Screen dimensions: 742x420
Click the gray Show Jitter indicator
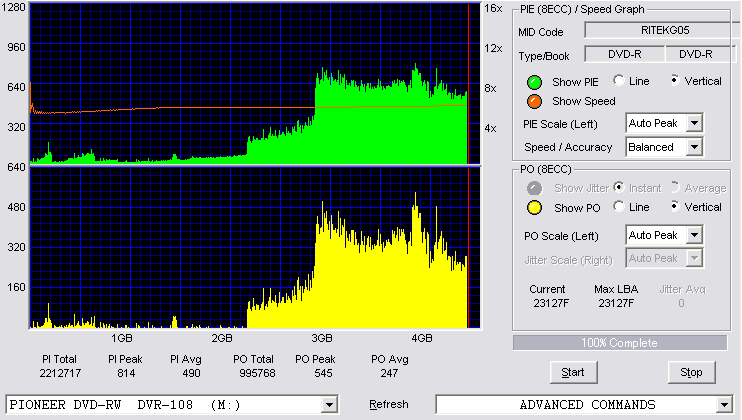[x=534, y=188]
